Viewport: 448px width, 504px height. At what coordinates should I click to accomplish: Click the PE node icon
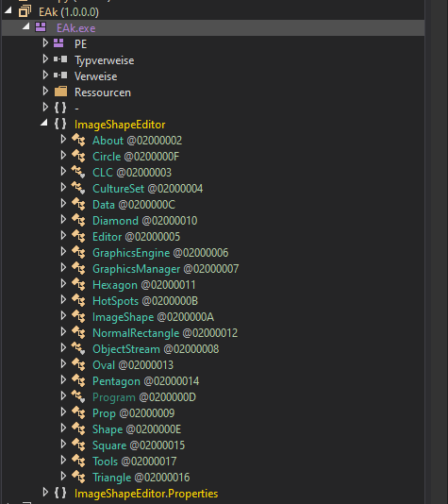(58, 43)
